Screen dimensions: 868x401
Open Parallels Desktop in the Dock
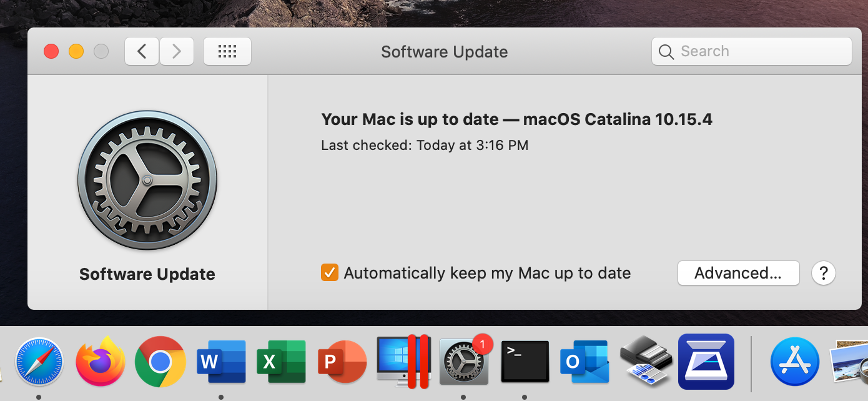point(403,361)
